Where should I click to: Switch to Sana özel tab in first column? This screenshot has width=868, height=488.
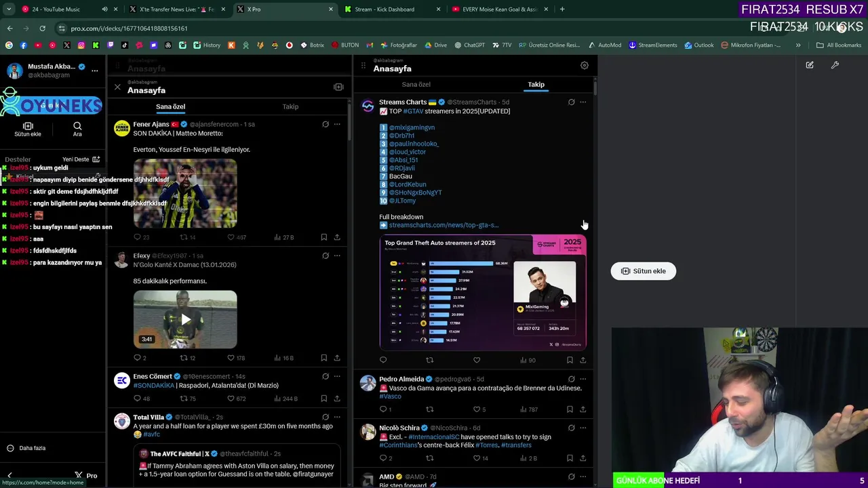[170, 106]
